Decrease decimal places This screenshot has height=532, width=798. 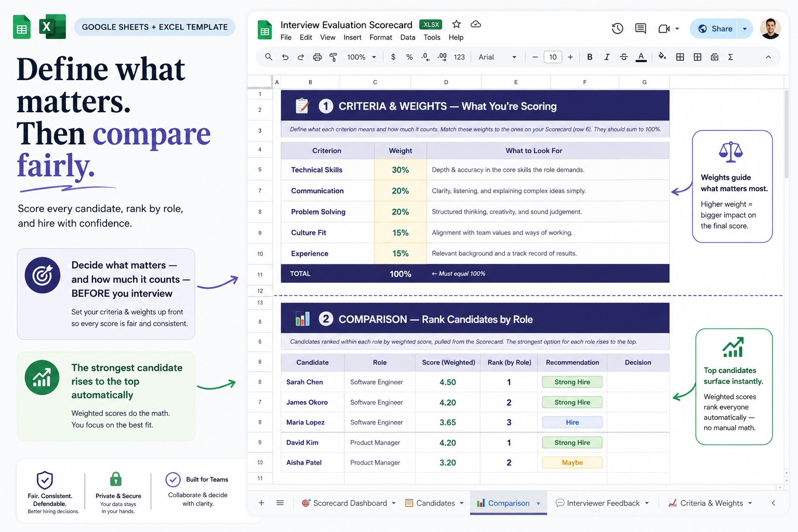pyautogui.click(x=425, y=57)
